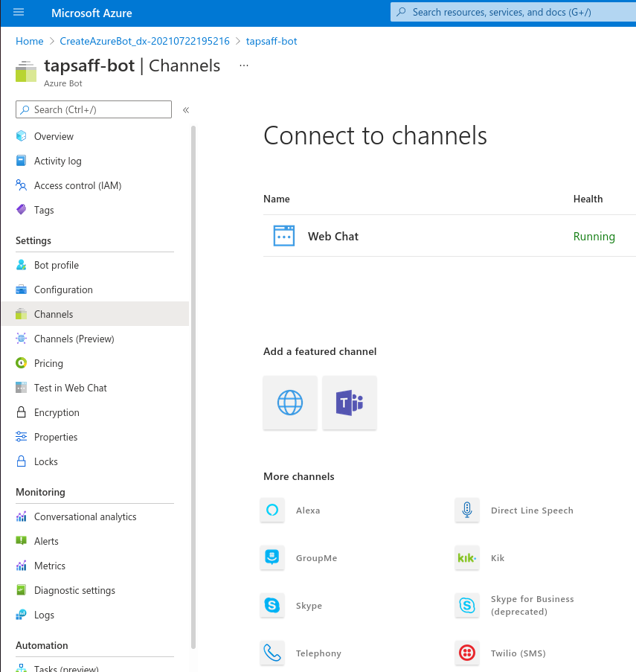Open the Web Chat channel row
The image size is (636, 672).
click(449, 236)
